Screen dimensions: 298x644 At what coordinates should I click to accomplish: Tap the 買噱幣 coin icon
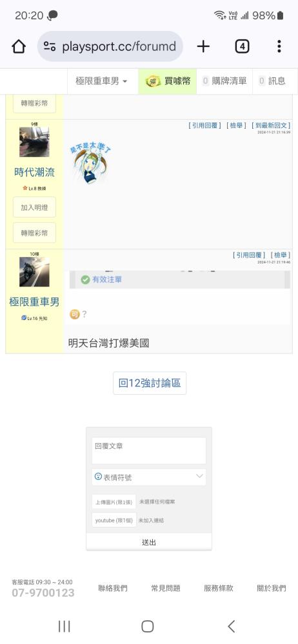(153, 81)
